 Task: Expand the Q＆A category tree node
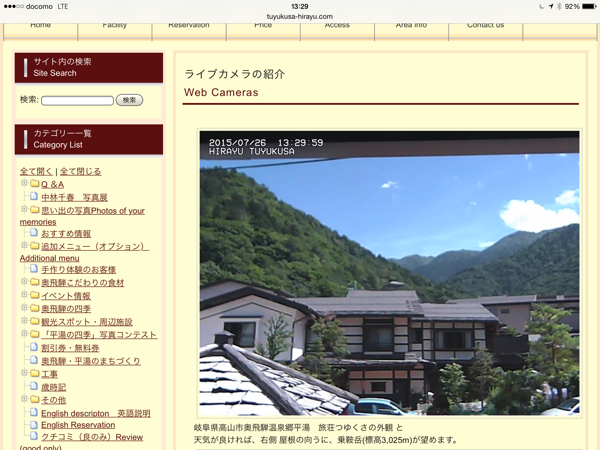pyautogui.click(x=24, y=184)
